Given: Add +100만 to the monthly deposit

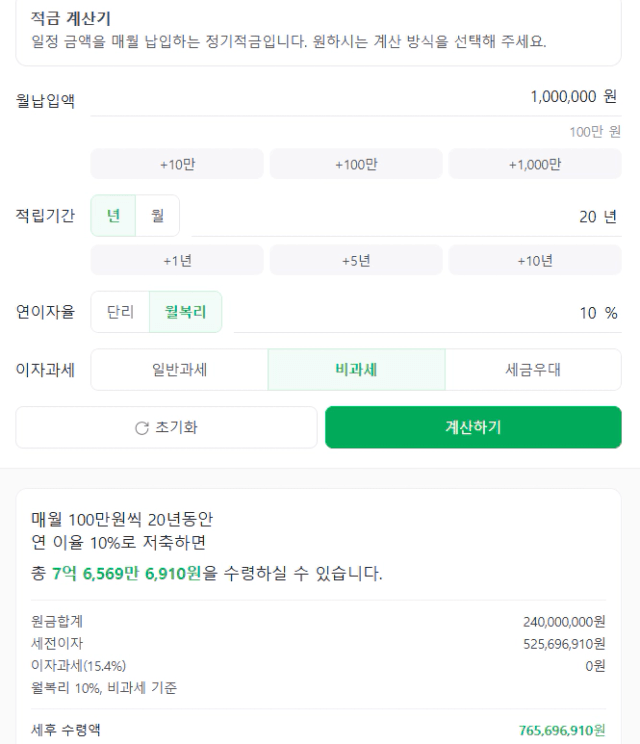Looking at the screenshot, I should [356, 164].
